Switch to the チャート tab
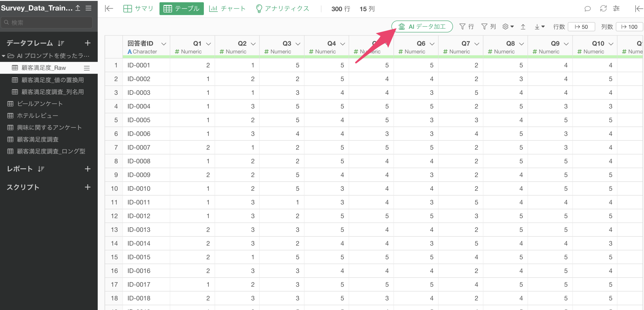Screen dimensions: 644x310 point(227,9)
